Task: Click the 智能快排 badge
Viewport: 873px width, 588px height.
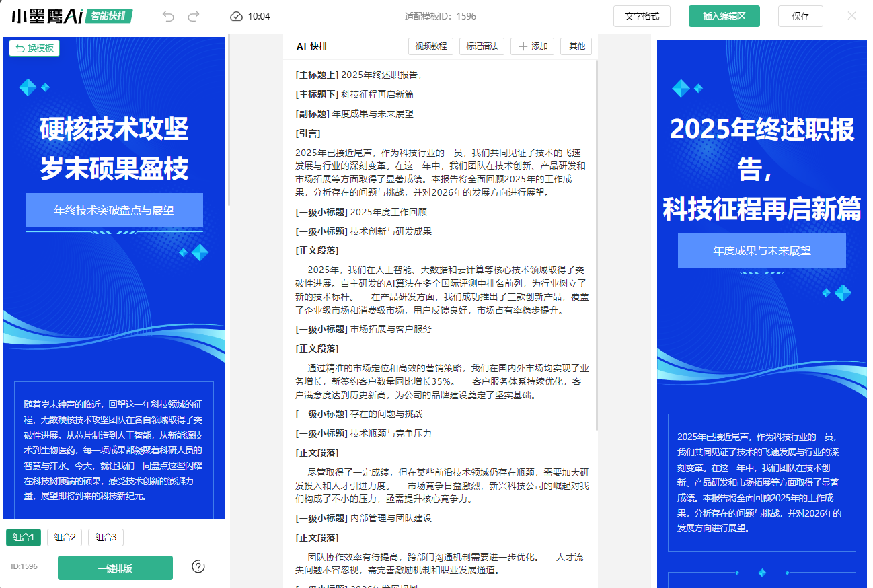Action: pos(109,16)
